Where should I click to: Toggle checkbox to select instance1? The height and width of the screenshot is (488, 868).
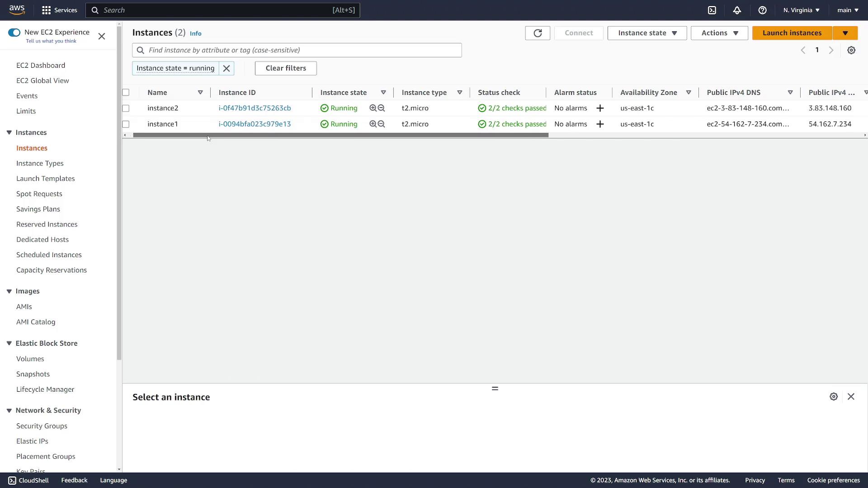(x=126, y=124)
